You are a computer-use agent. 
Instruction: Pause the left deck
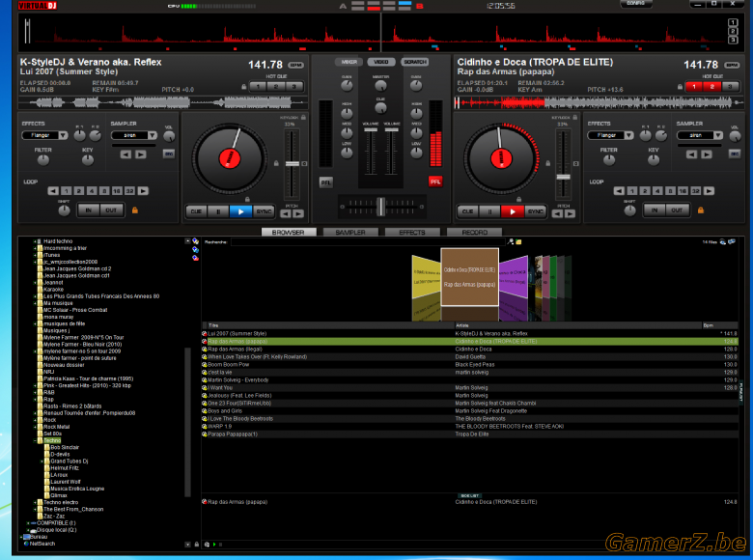coord(218,211)
